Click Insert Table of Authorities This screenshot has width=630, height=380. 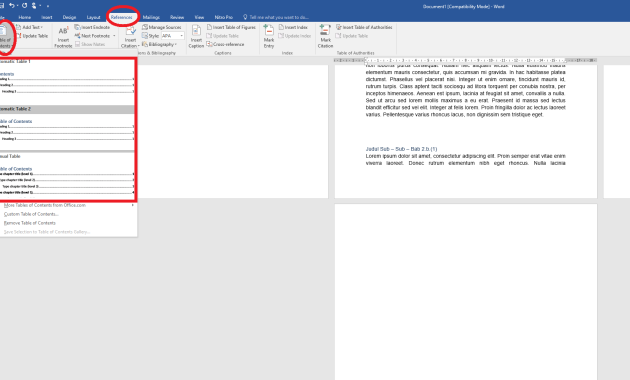click(364, 27)
